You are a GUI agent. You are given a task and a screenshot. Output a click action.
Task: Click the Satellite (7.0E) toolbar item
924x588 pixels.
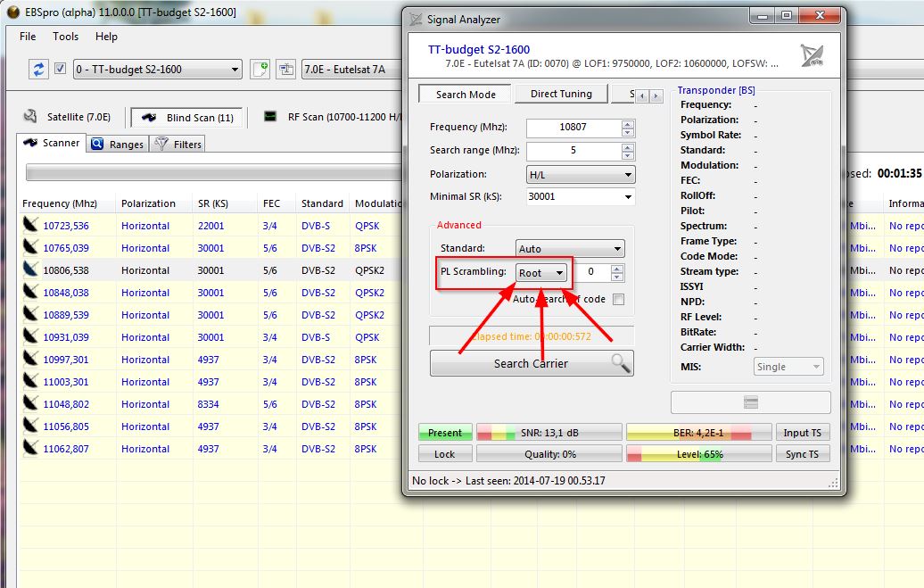67,117
